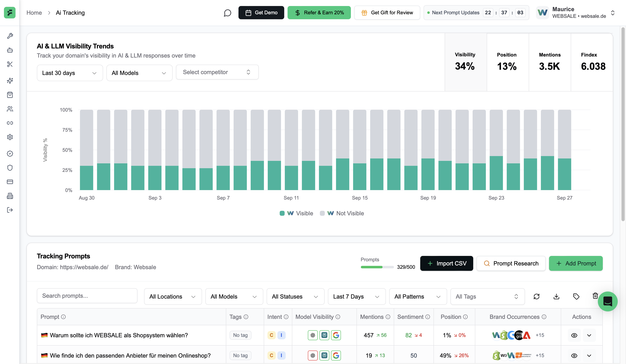Go to Home breadcrumb
The image size is (626, 364).
pos(34,13)
